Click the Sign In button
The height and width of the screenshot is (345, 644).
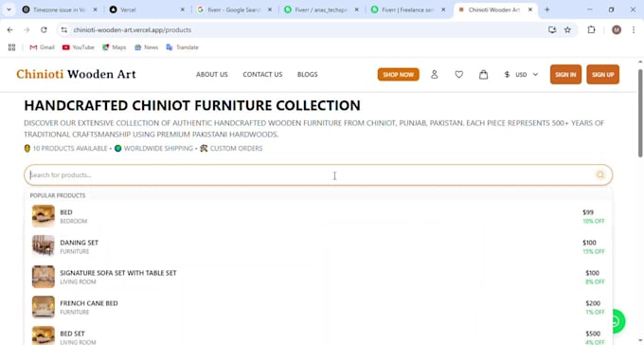(x=565, y=75)
